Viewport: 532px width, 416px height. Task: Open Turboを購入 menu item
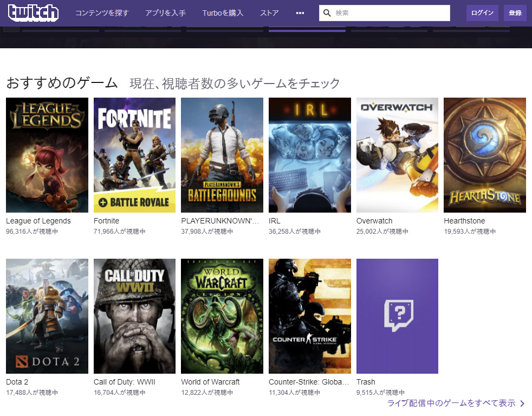pos(223,13)
